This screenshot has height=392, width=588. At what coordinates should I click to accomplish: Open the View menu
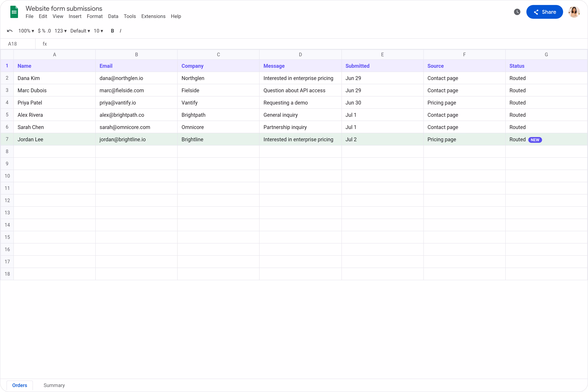coord(58,16)
